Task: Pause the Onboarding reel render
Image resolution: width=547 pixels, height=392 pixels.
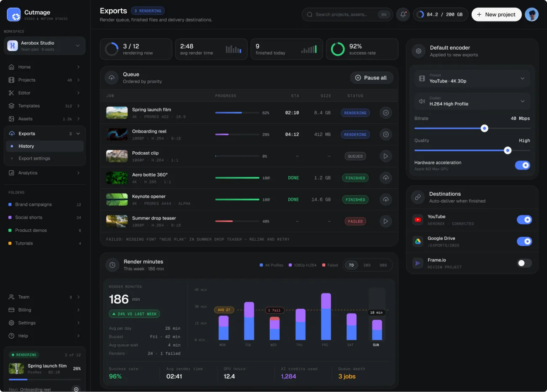Action: pyautogui.click(x=385, y=135)
